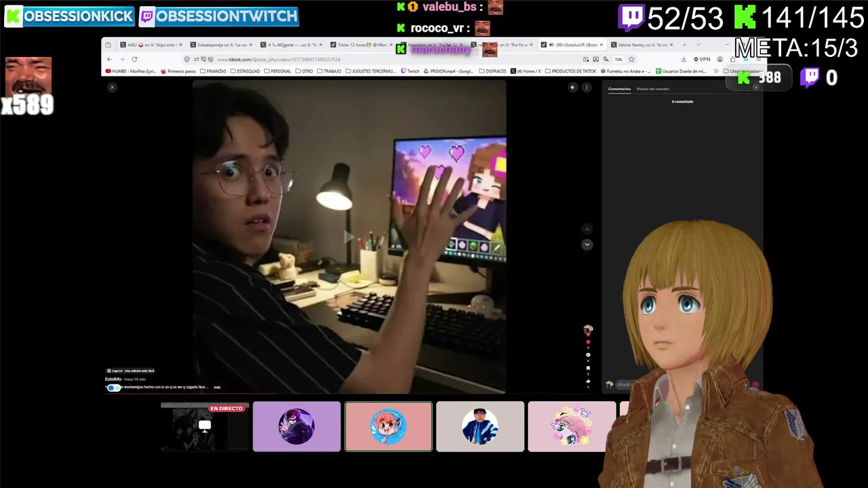
Task: Bookmark this page with the star icon
Action: (631, 59)
